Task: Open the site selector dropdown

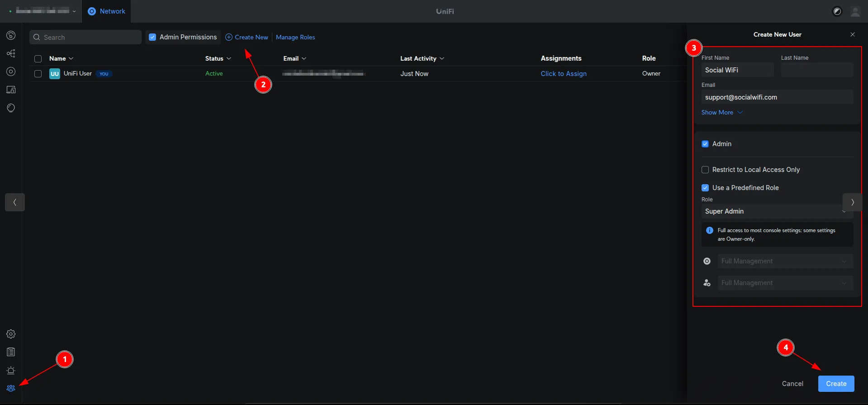Action: tap(43, 11)
